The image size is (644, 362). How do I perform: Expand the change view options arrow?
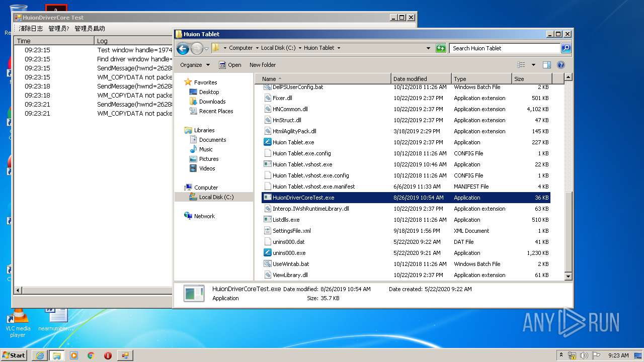[x=533, y=65]
